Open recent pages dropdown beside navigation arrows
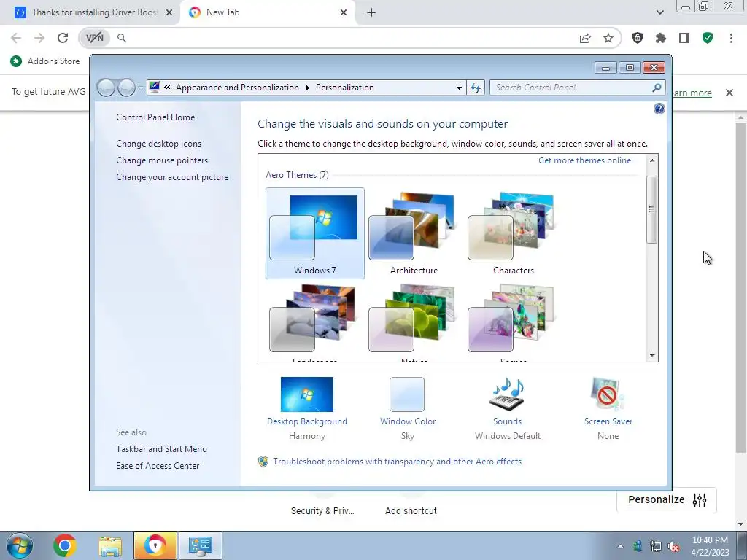This screenshot has height=560, width=747. (141, 88)
